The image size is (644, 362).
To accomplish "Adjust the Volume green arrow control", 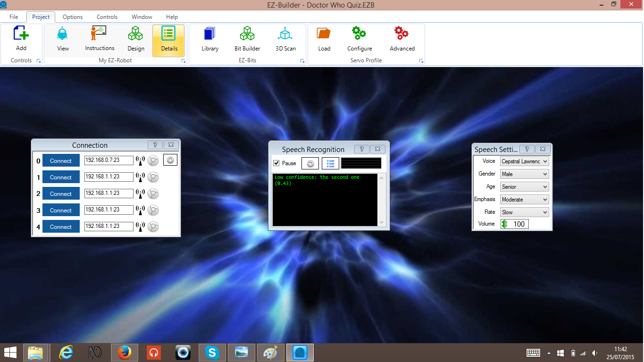I will pyautogui.click(x=504, y=224).
